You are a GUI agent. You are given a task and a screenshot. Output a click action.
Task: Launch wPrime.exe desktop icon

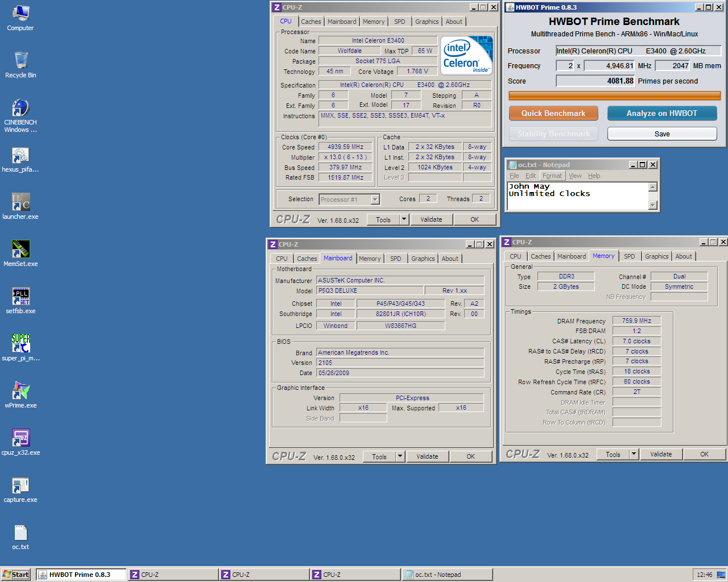click(20, 395)
